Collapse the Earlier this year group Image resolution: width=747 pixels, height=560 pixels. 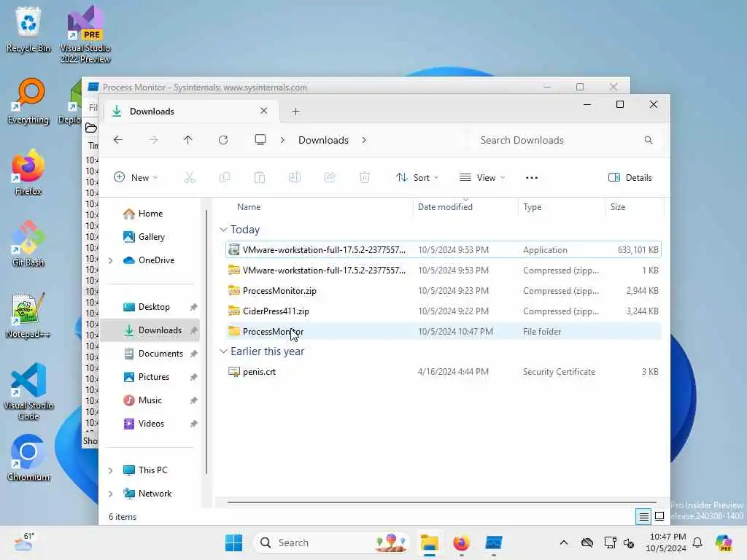(223, 351)
